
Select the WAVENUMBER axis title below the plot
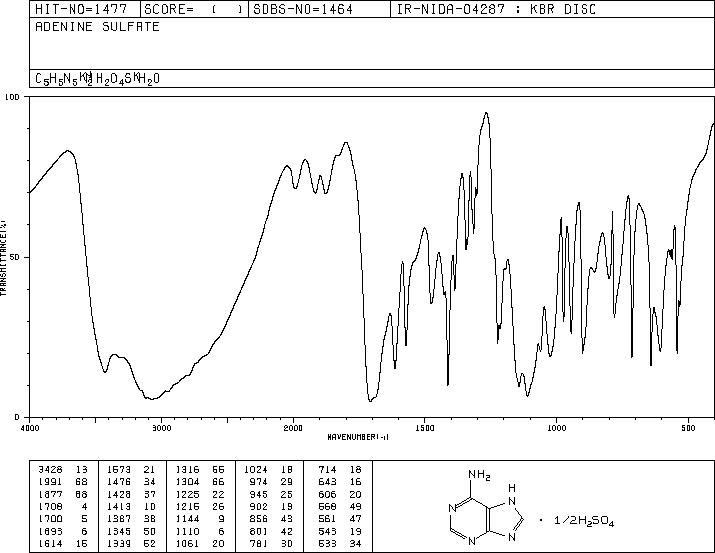(358, 437)
